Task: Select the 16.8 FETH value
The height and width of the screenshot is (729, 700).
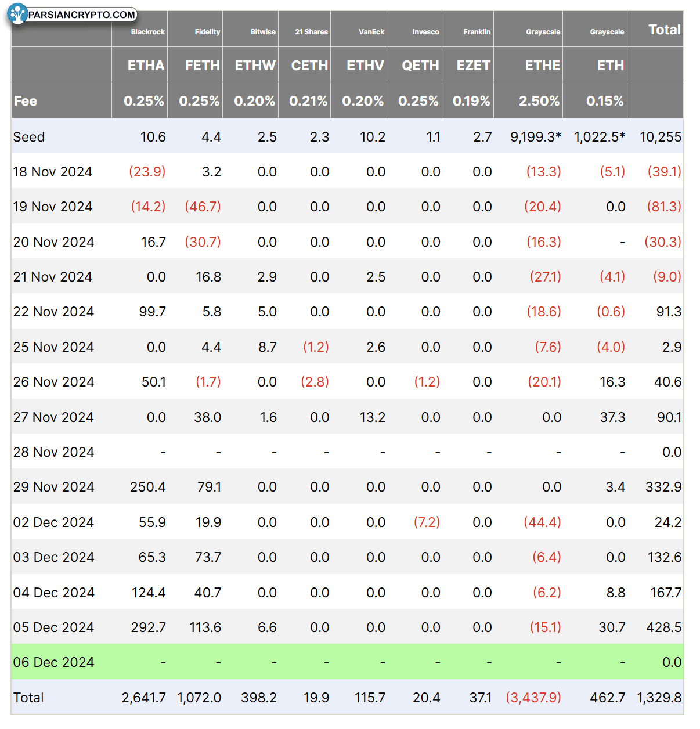Action: click(x=208, y=277)
